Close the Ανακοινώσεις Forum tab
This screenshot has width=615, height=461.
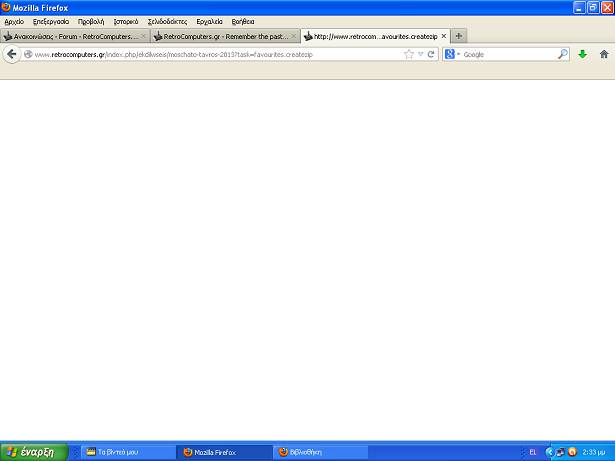click(143, 36)
